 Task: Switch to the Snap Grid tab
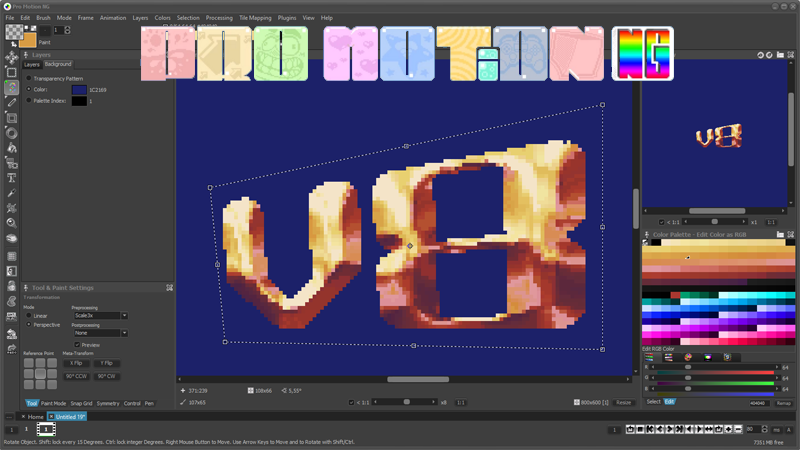(x=81, y=404)
